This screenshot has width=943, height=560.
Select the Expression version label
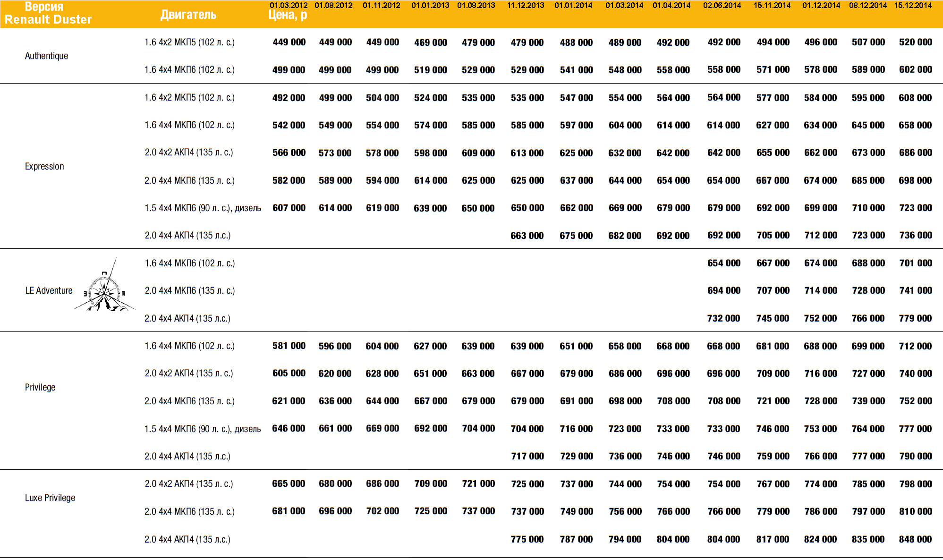[44, 166]
